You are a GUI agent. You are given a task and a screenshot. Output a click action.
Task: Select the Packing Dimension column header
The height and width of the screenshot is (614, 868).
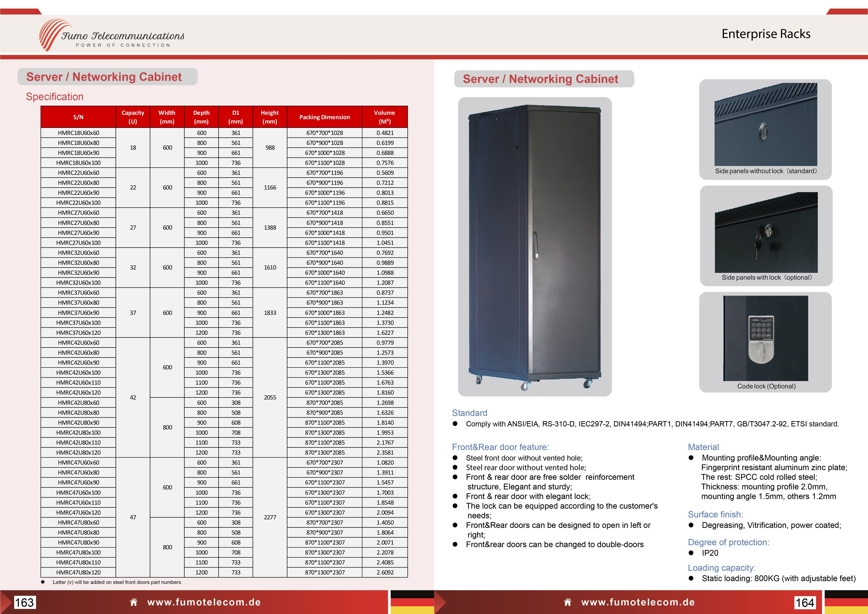pyautogui.click(x=324, y=117)
